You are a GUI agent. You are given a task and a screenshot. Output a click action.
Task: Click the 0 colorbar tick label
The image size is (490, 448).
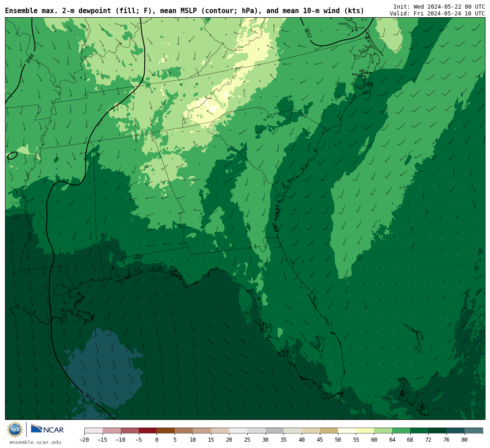pos(157,439)
